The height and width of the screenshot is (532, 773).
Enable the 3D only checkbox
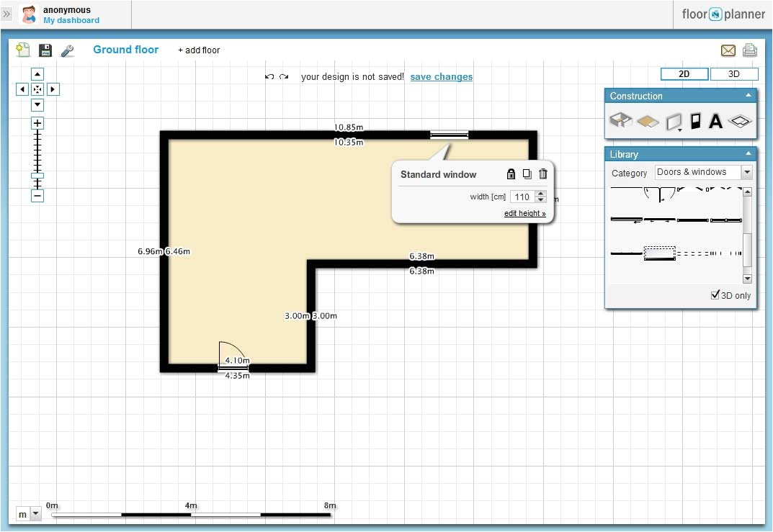click(x=715, y=294)
